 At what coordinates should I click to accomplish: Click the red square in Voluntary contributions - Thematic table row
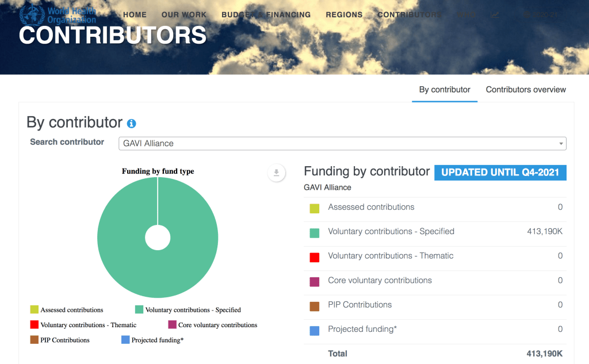(315, 257)
